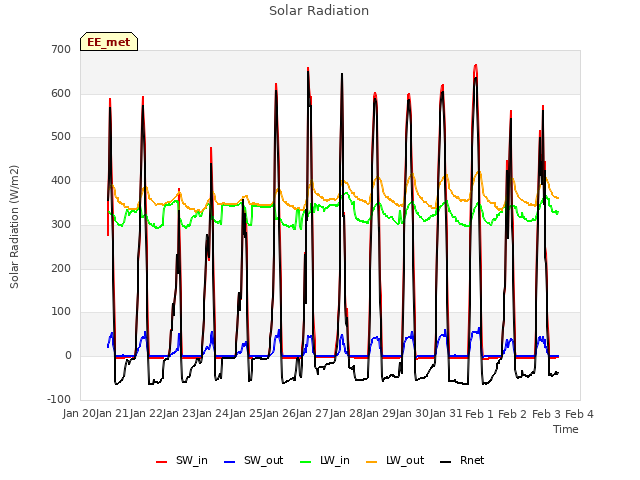Click the blue SW_out legend swatch
This screenshot has width=640, height=480.
click(x=230, y=462)
